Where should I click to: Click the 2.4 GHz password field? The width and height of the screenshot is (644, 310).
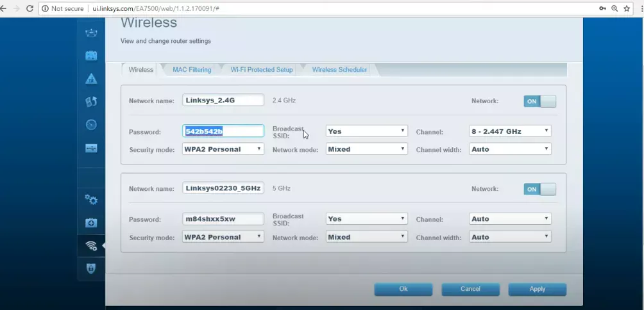[223, 131]
